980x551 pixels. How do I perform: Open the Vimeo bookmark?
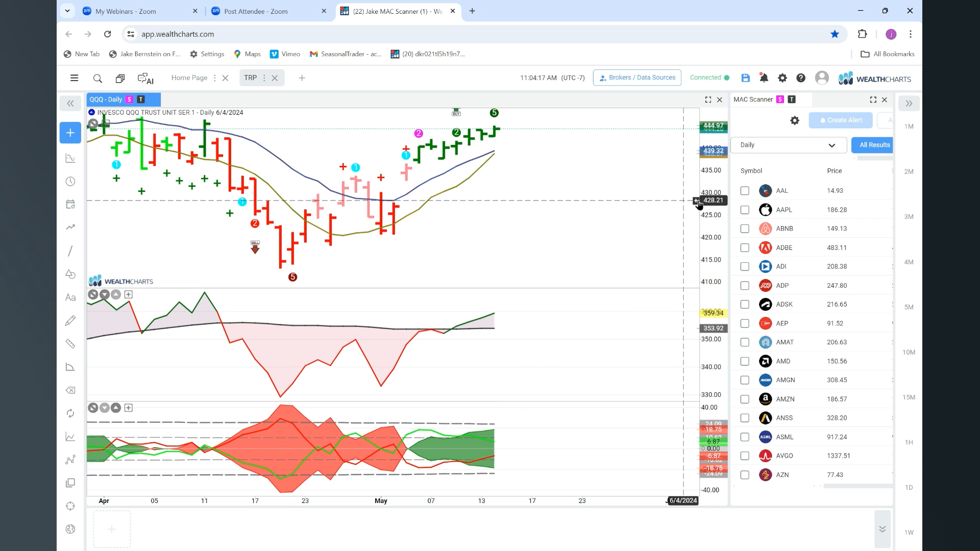pyautogui.click(x=285, y=54)
